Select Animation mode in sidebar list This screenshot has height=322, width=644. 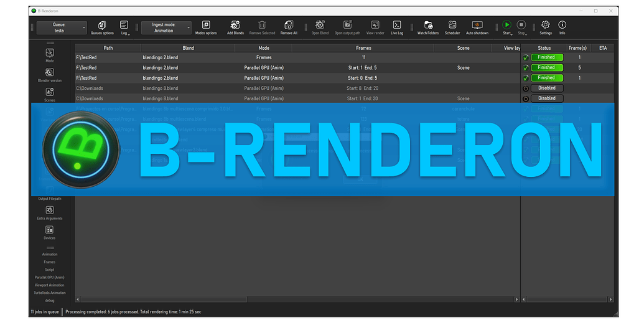click(50, 255)
